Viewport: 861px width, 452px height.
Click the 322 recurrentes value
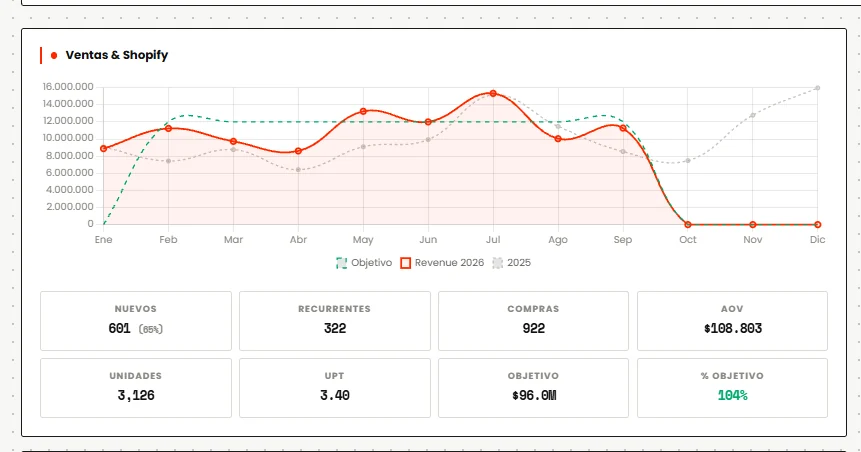tap(334, 328)
